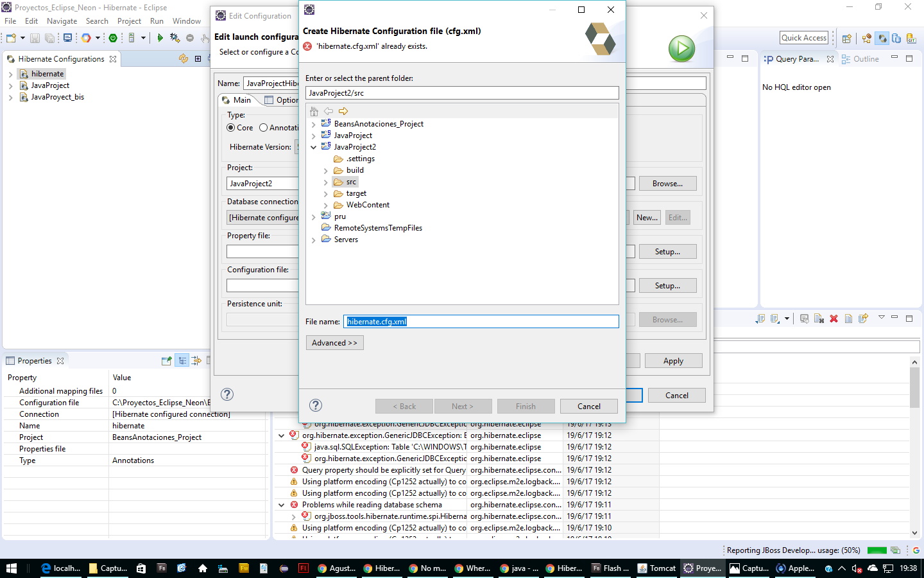924x578 pixels.
Task: Expand the src folder node
Action: point(325,182)
